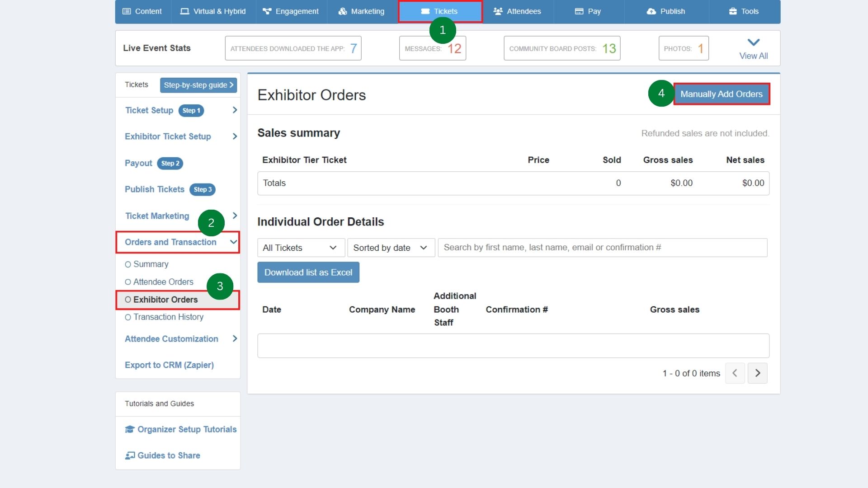Click the Attendees people icon
The image size is (868, 488).
click(x=498, y=11)
